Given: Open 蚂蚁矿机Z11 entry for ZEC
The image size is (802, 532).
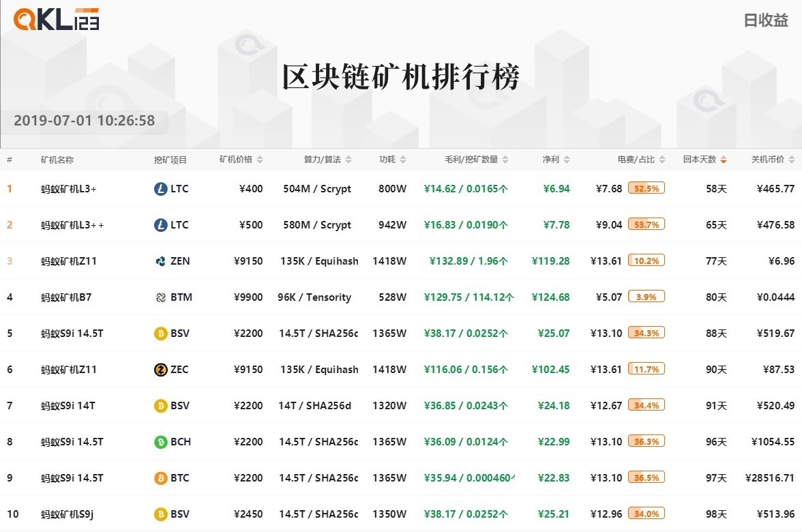Looking at the screenshot, I should [68, 370].
